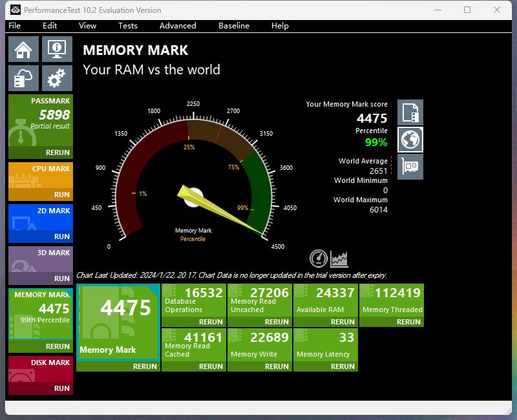Open the View menu
The width and height of the screenshot is (517, 420).
(x=87, y=26)
